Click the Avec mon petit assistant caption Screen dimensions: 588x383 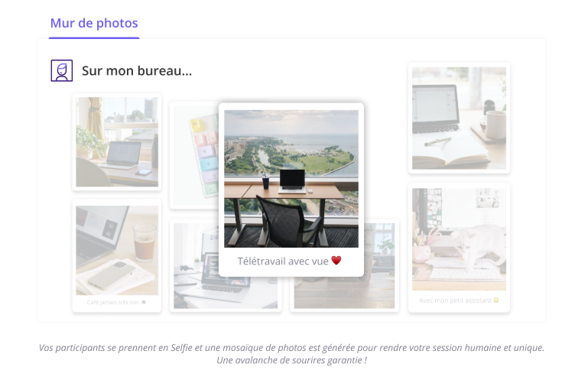455,300
